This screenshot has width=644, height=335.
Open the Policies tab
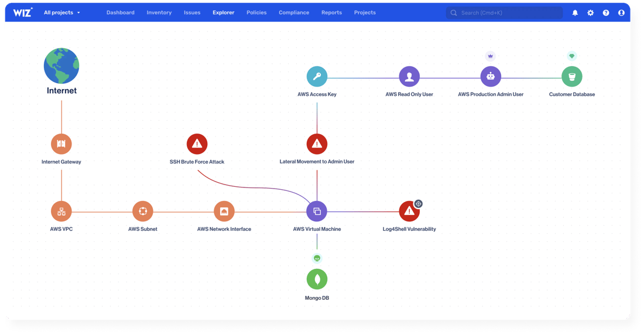point(256,13)
